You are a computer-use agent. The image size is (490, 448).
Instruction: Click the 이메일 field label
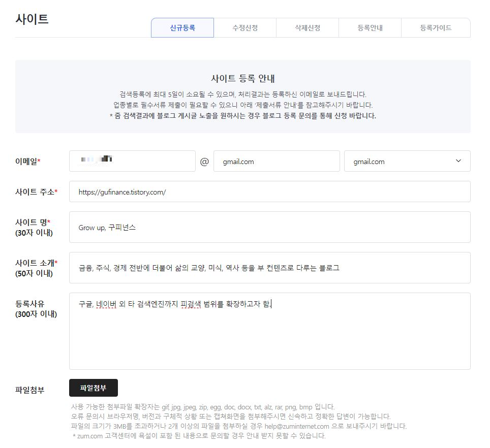pyautogui.click(x=28, y=162)
